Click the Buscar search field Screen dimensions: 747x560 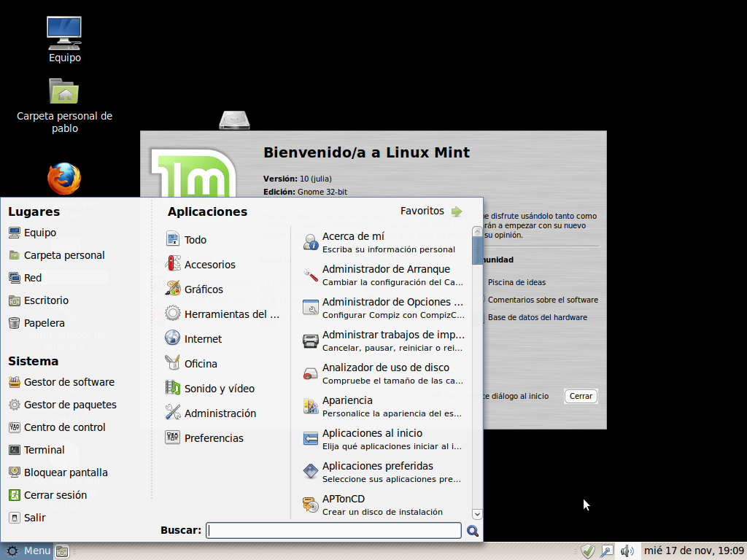coord(333,531)
